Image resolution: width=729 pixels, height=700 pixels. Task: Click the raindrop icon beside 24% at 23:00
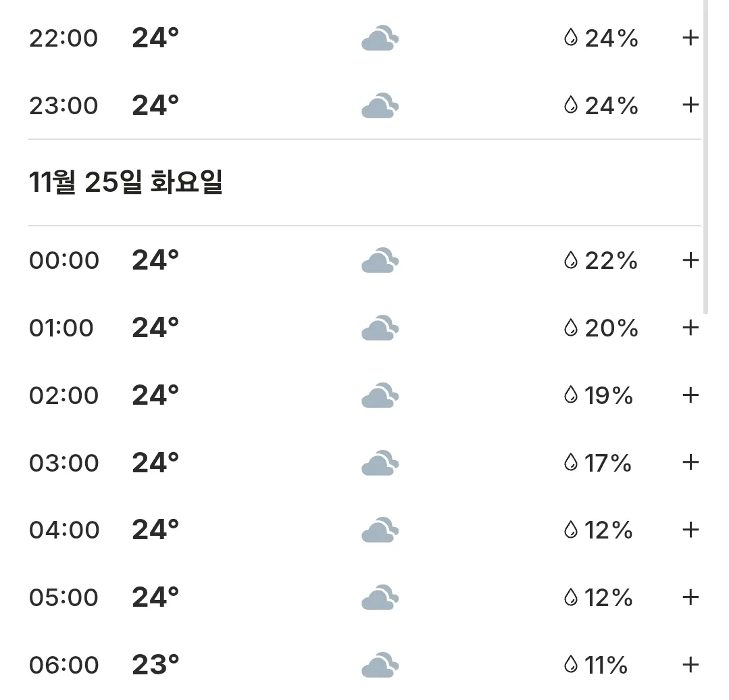(x=570, y=105)
